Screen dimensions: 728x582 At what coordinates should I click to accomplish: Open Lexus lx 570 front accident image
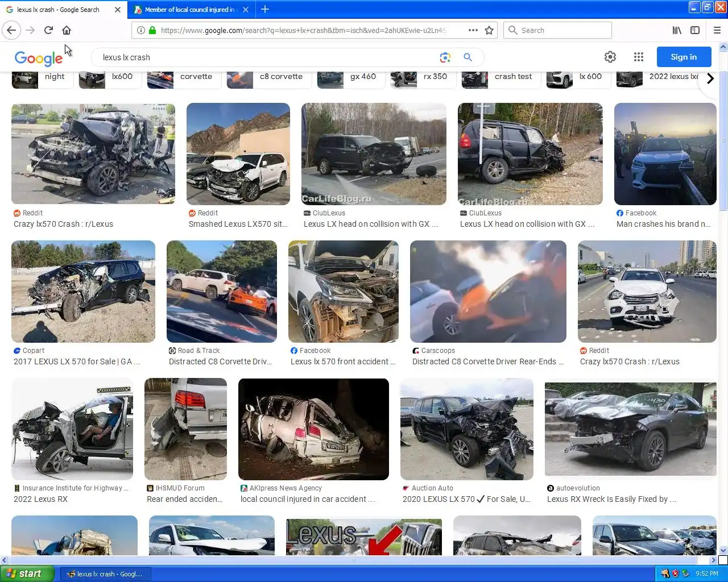pos(344,291)
